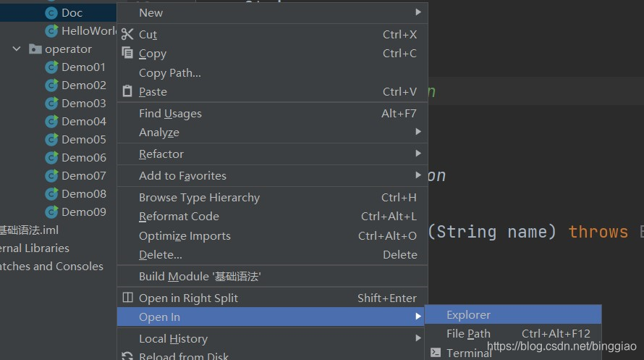Click the Terminal icon in submenu
Image resolution: width=644 pixels, height=360 pixels.
click(x=436, y=353)
